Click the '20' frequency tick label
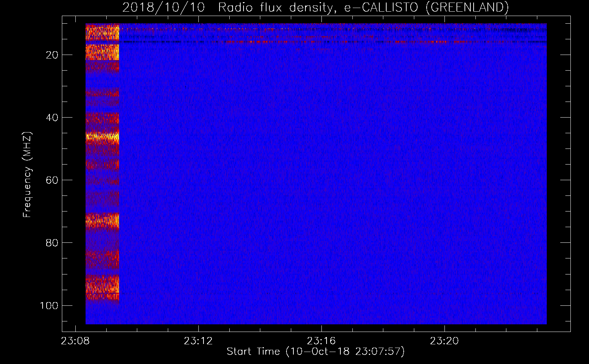589x364 pixels. 52,55
